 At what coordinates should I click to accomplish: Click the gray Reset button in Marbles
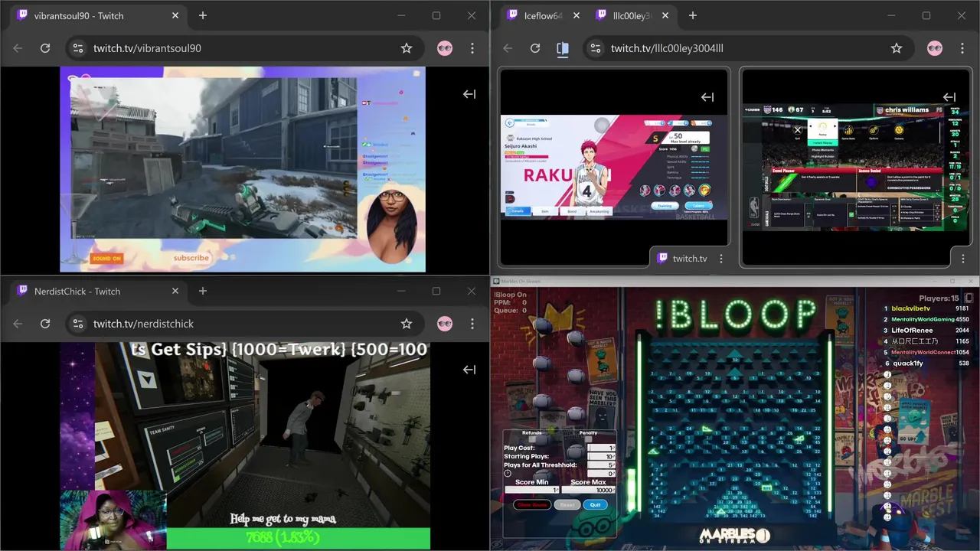[x=567, y=504]
